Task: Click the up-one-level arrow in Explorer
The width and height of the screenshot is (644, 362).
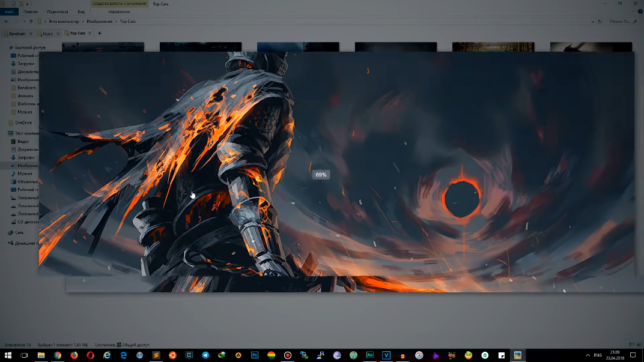Action: coord(31,22)
